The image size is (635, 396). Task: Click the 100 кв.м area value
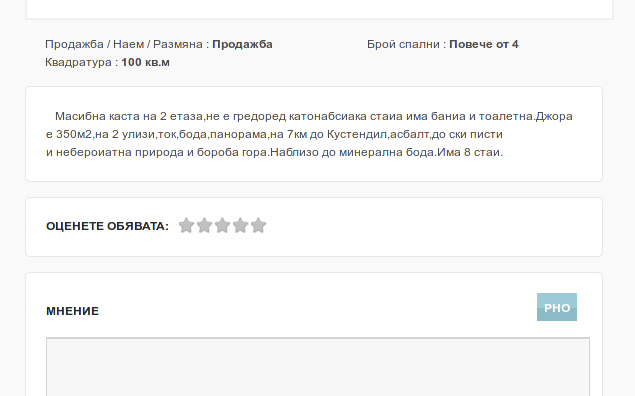145,62
